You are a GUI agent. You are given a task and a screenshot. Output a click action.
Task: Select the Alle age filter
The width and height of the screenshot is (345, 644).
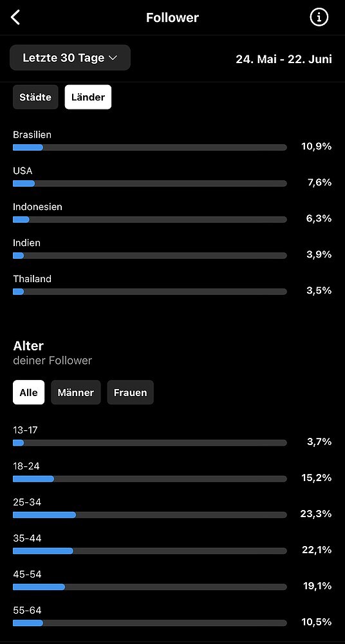click(x=29, y=393)
